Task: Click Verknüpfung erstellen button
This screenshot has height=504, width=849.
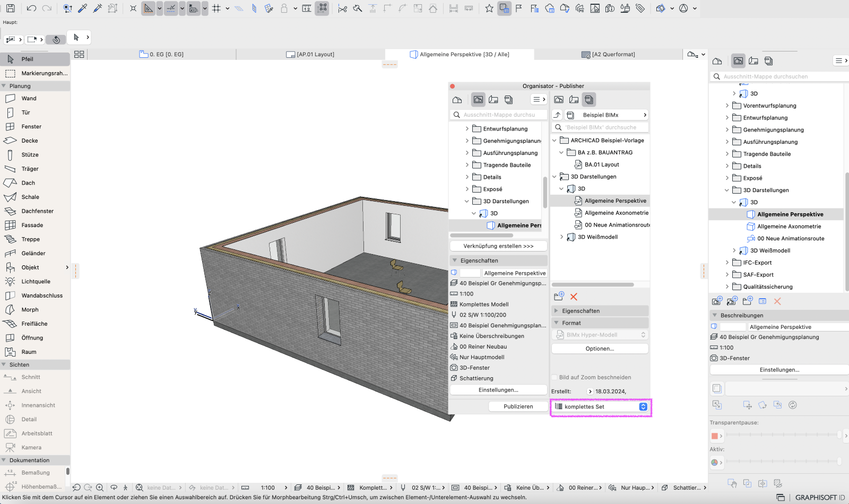Action: [498, 246]
